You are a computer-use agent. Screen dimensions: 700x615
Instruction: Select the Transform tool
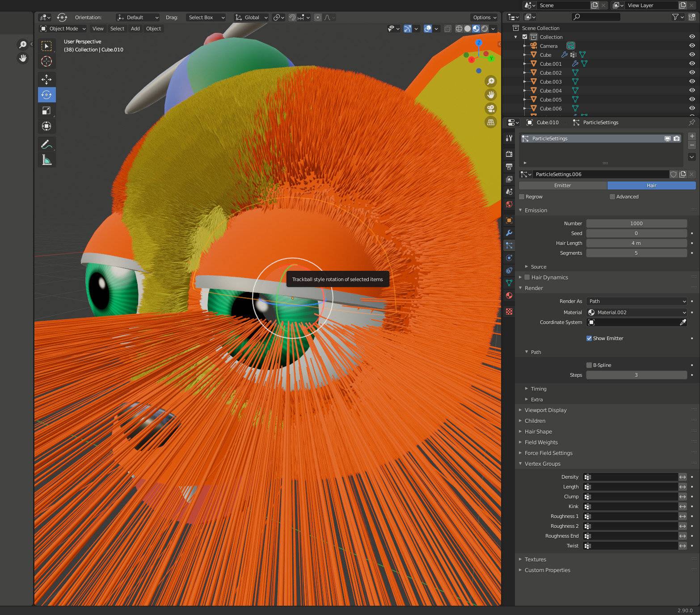(x=46, y=126)
